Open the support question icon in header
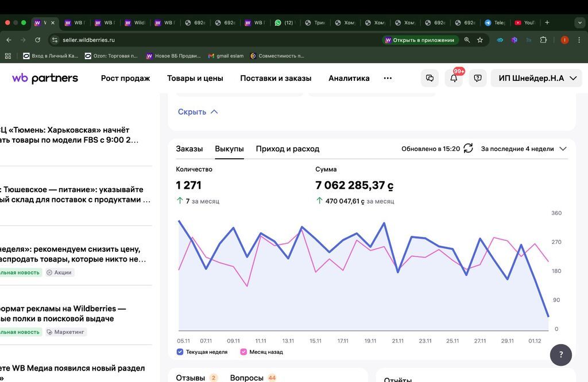This screenshot has width=588, height=382. pos(478,78)
